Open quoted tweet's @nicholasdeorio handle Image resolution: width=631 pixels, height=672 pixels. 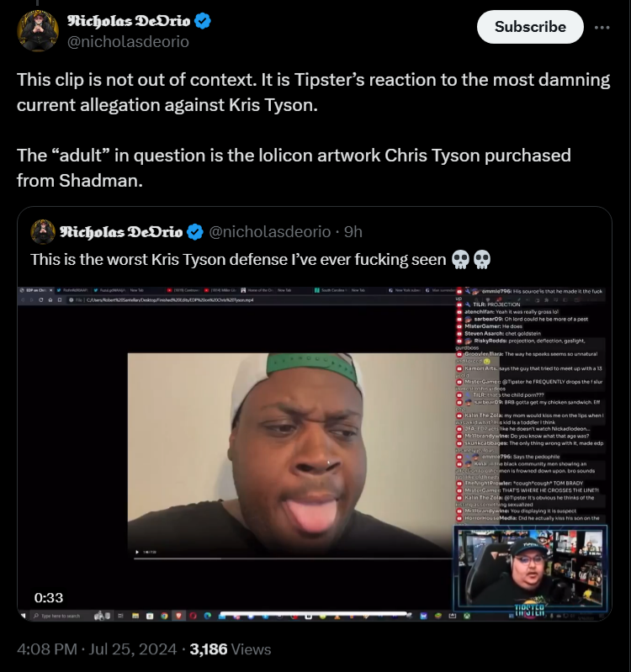coord(269,232)
